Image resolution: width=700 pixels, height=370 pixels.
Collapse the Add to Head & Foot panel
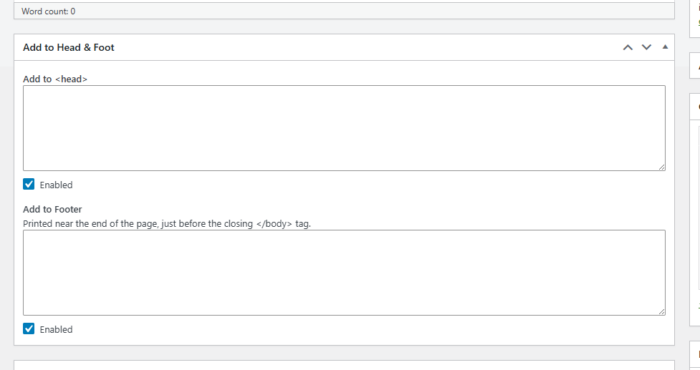tap(665, 47)
